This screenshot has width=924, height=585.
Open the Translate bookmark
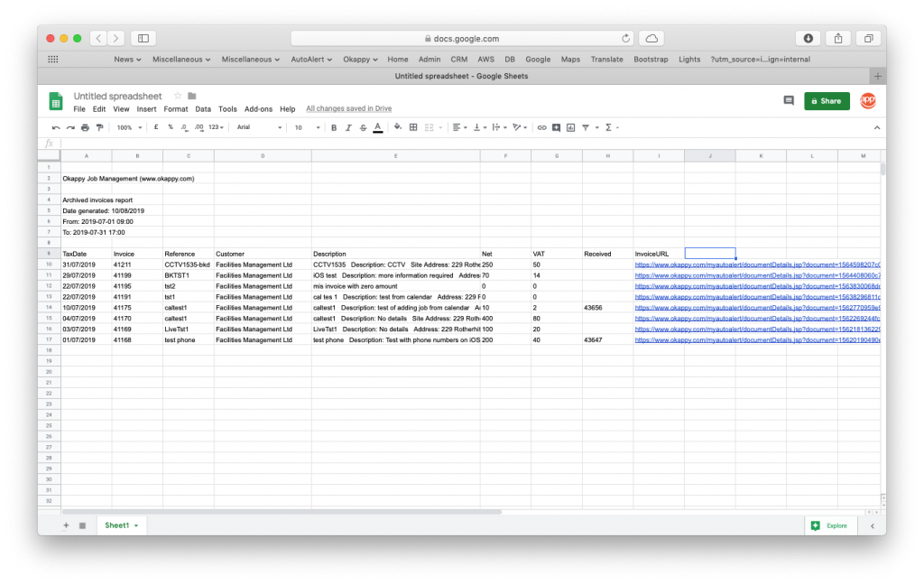pyautogui.click(x=607, y=60)
